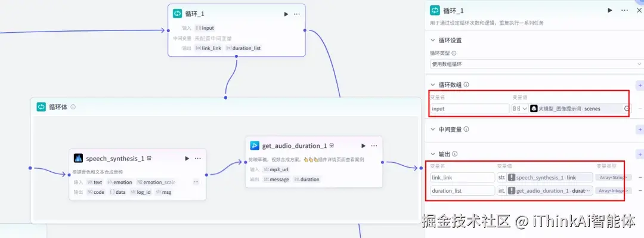
Task: Open the 使用数组循环 loop type dropdown
Action: click(x=537, y=64)
